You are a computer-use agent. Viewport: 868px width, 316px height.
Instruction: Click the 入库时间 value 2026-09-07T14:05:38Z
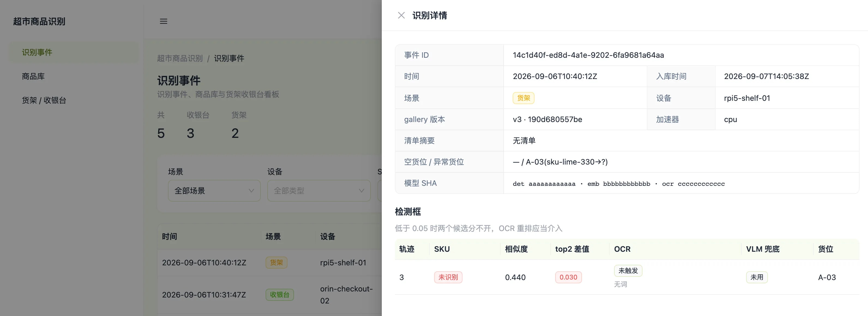click(x=766, y=76)
